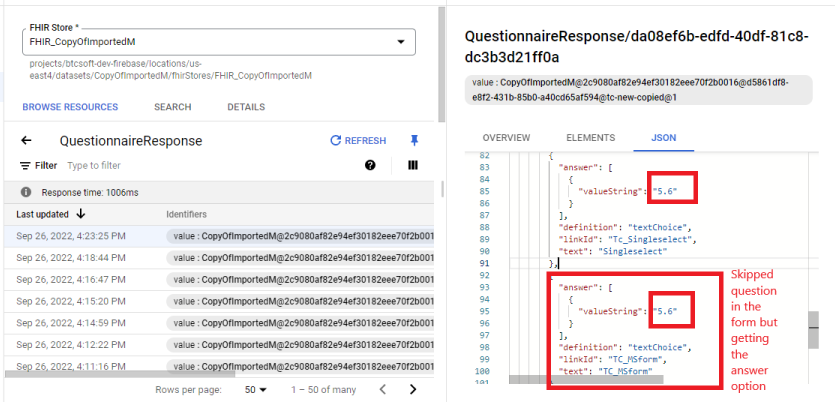Click the FHIR store path text below the dropdown
The image size is (835, 402).
170,70
